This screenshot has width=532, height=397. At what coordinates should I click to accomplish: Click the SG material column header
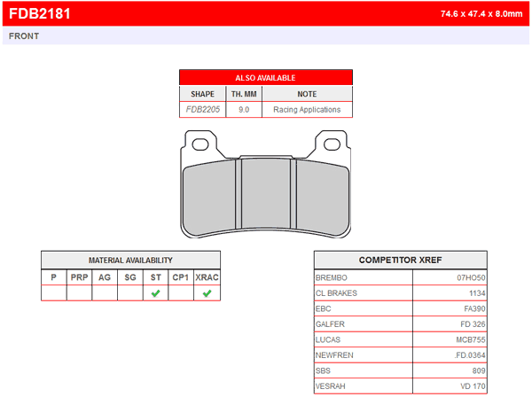coord(130,277)
